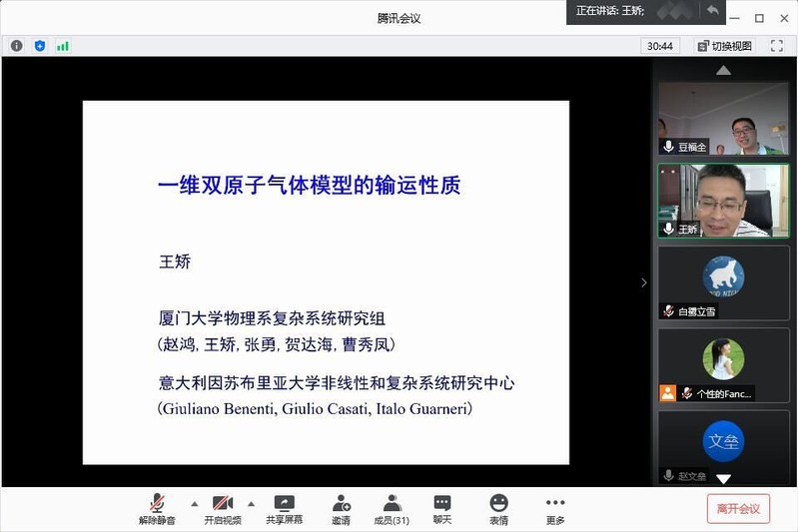The width and height of the screenshot is (798, 532).
Task: Expand audio options arrow beside 解除静音
Action: tap(194, 503)
